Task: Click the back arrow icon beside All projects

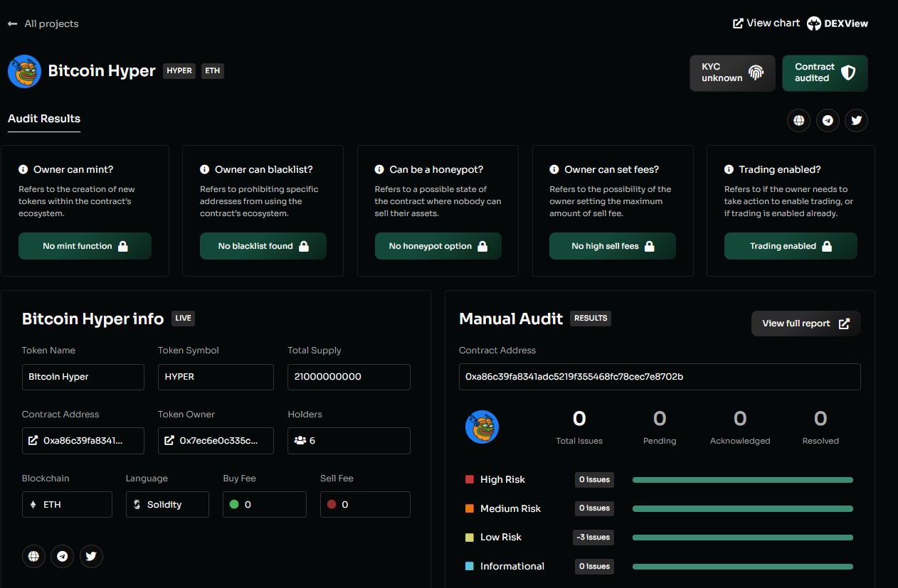Action: 12,23
